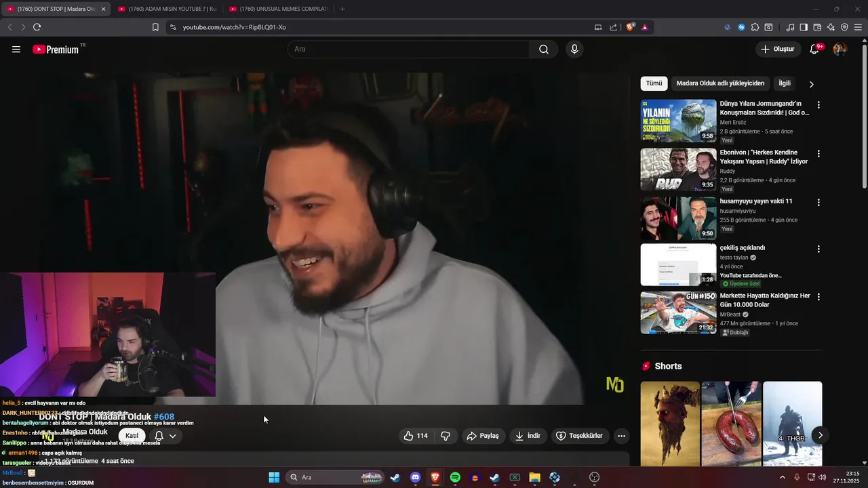Open options for Dünya Yılanı Jormungandr video

click(818, 105)
